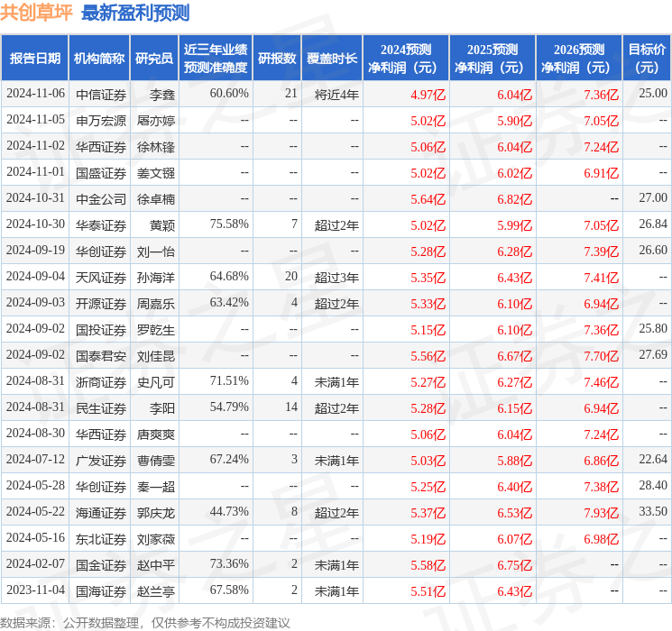The height and width of the screenshot is (631, 672).
Task: Click 天风证券 institution cell
Action: [101, 277]
